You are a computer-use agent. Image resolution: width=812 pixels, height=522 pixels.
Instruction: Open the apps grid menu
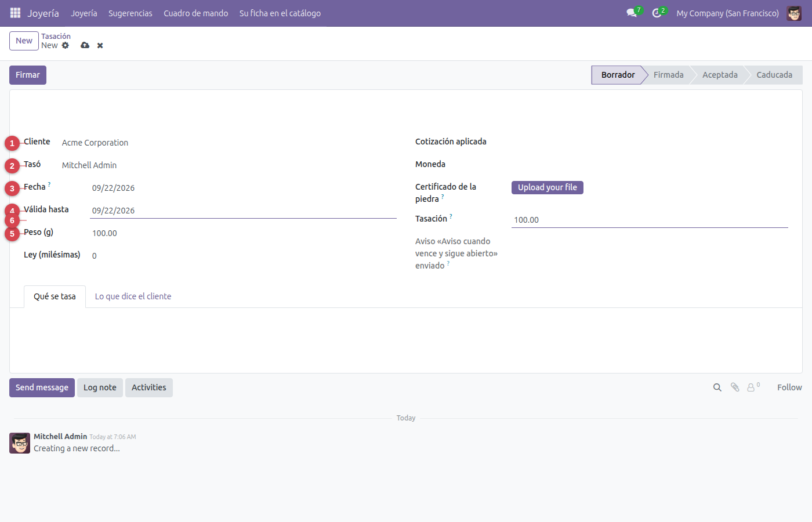(15, 13)
